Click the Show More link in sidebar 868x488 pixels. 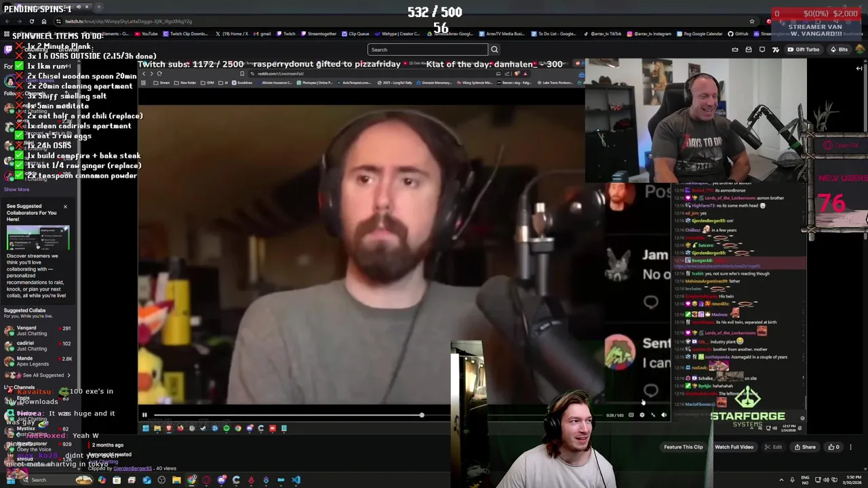click(x=18, y=190)
